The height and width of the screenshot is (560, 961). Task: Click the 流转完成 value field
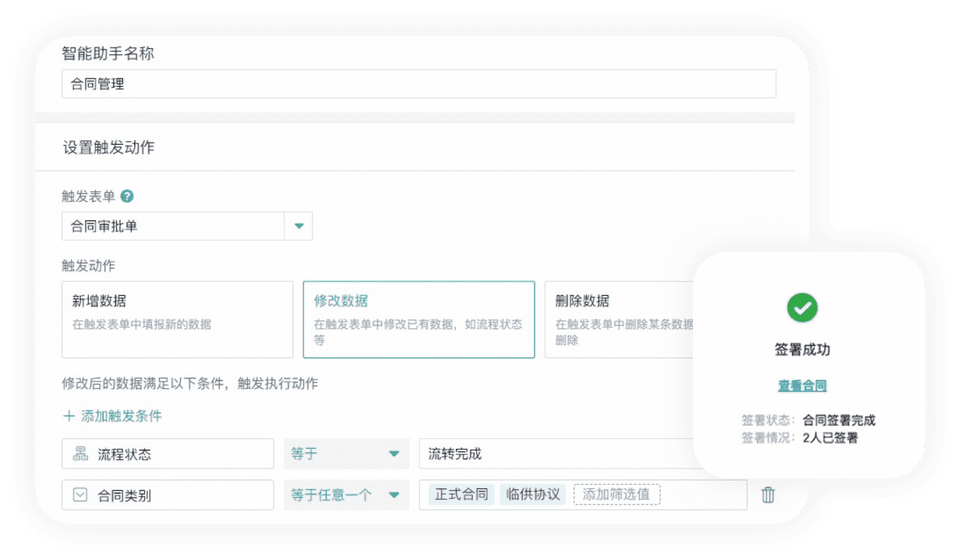click(556, 454)
